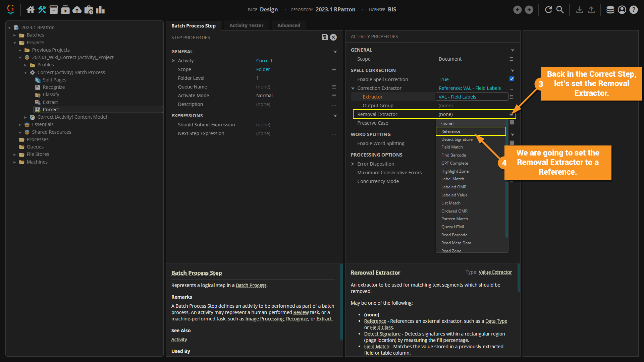Toggle the Preserve Case checkbox
644x362 pixels.
(512, 123)
